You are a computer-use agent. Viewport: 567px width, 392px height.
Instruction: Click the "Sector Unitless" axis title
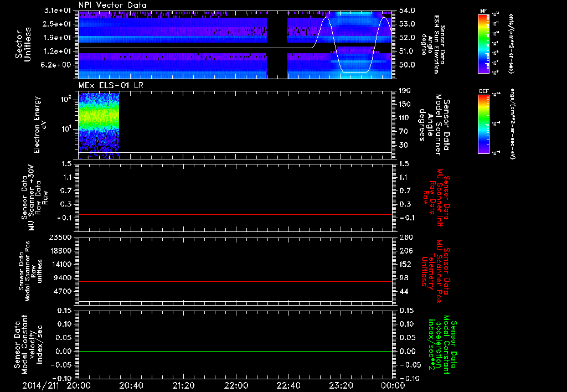point(23,44)
